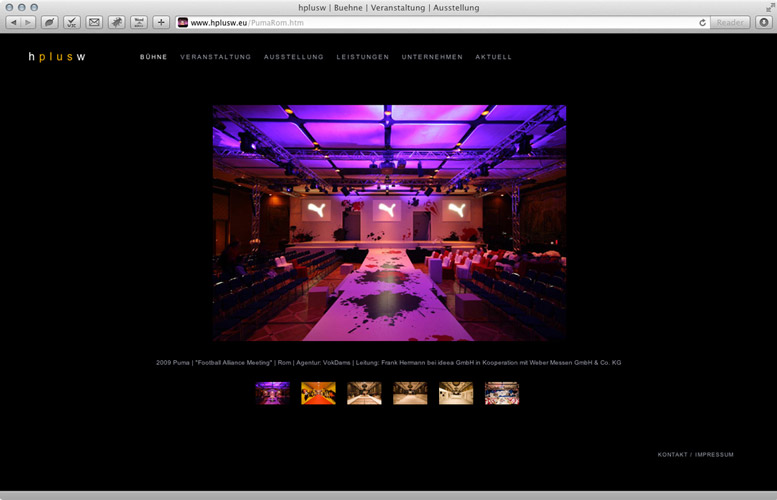Open the downloads arrow button
The image size is (777, 500).
click(763, 22)
